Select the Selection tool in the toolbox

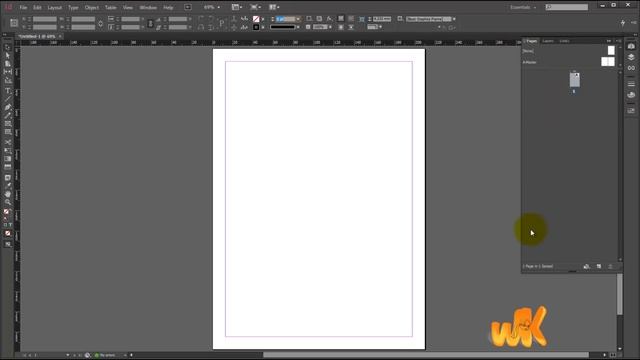coord(8,47)
